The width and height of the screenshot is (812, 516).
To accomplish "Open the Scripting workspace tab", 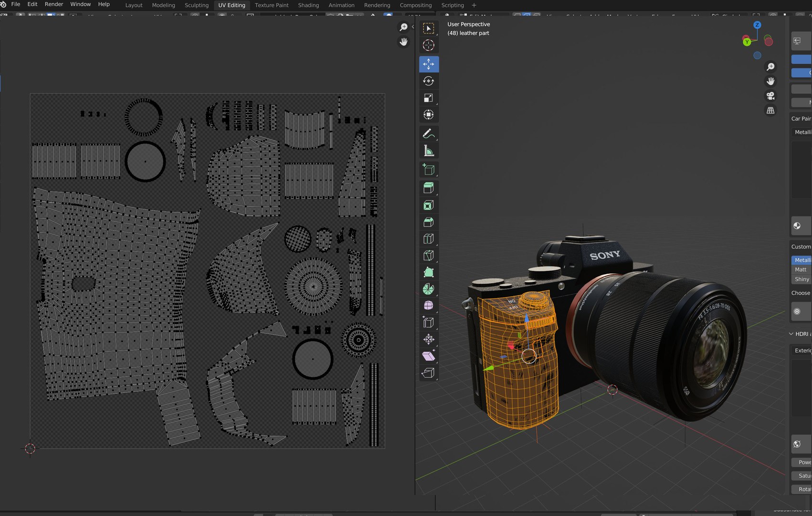I will click(453, 5).
